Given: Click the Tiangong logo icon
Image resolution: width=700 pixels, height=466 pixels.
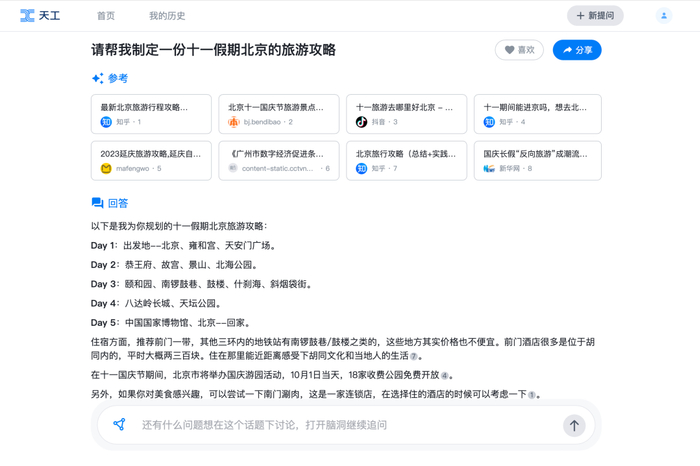Looking at the screenshot, I should 27,16.
